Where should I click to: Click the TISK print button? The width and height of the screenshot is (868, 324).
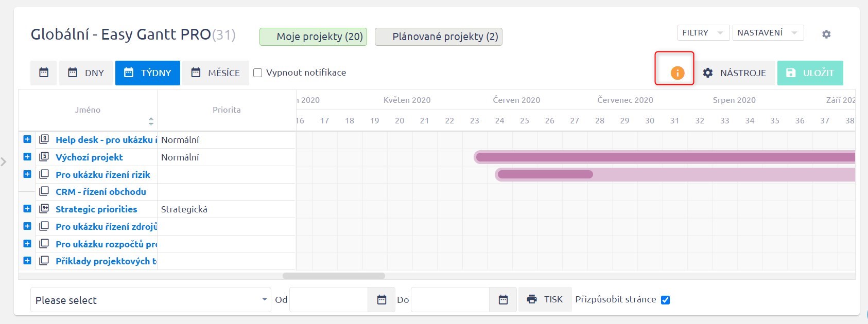pyautogui.click(x=545, y=299)
